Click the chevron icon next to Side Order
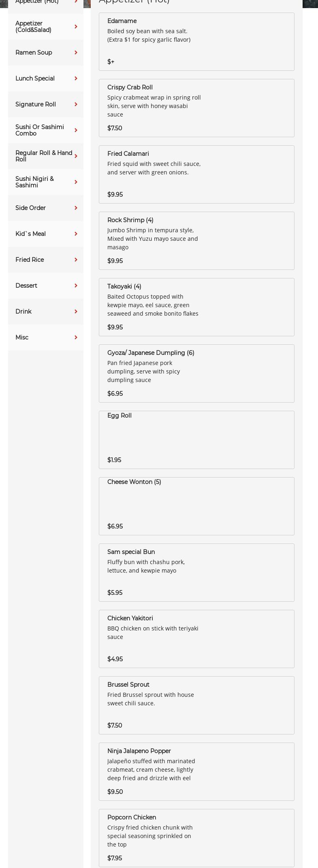Screen dimensions: 318x868 pos(76,208)
